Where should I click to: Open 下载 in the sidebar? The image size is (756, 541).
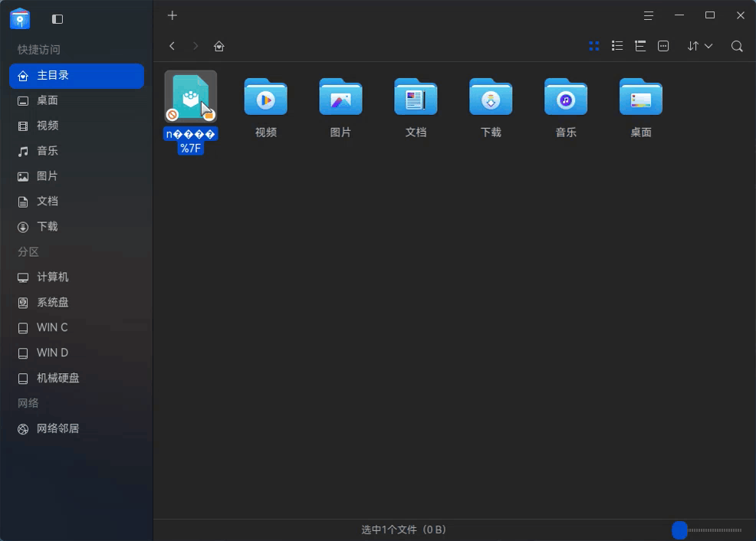click(77, 227)
